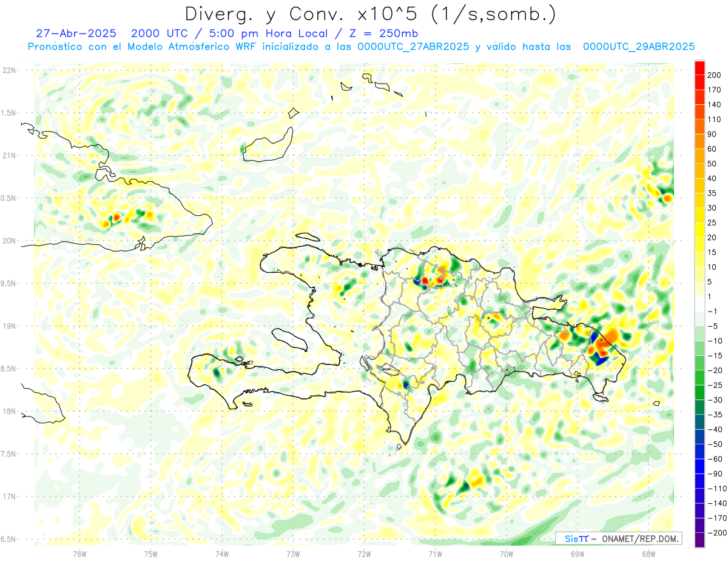This screenshot has height=562, width=728.
Task: Click the colorbar value '-40'
Action: click(x=715, y=429)
